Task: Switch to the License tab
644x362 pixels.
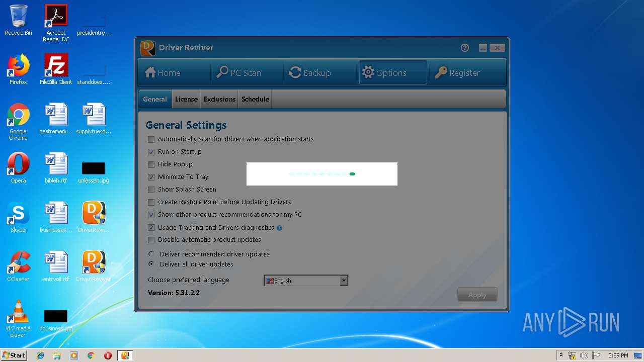Action: point(186,99)
